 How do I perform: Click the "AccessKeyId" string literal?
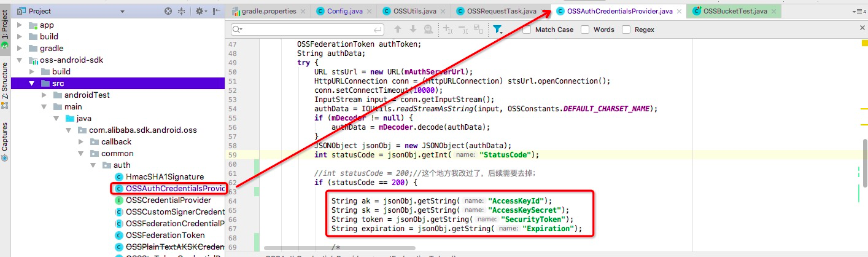tap(516, 201)
